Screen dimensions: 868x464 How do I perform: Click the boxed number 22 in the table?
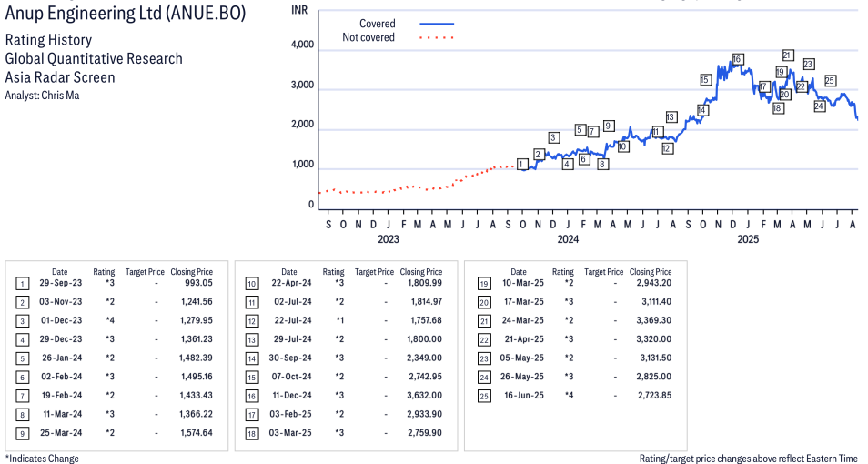[x=484, y=339]
